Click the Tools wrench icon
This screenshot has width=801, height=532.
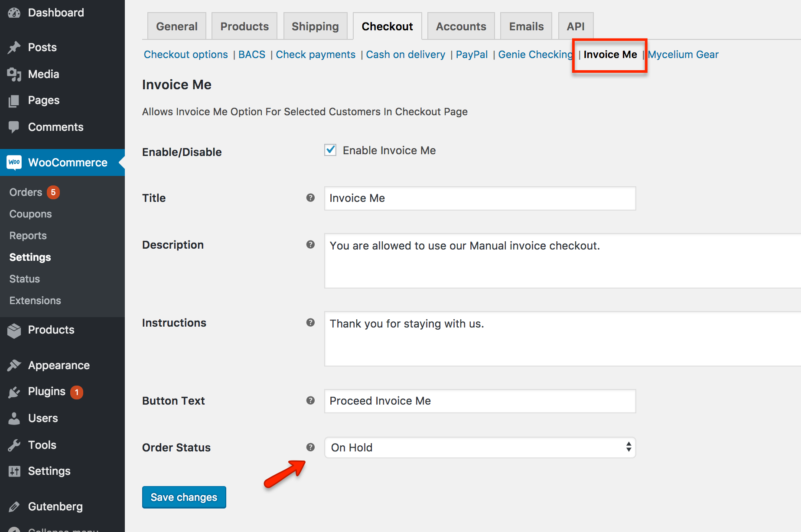pos(14,445)
